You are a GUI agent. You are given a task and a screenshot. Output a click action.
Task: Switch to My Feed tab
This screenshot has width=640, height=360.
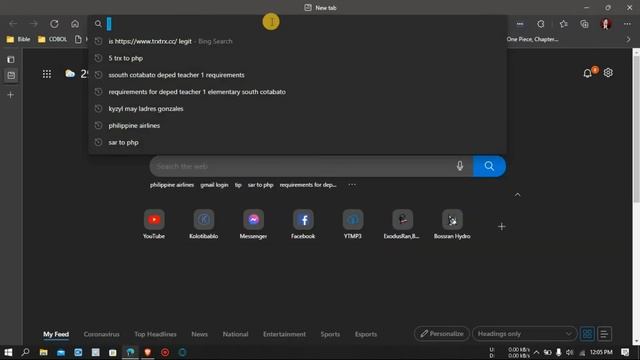click(56, 334)
